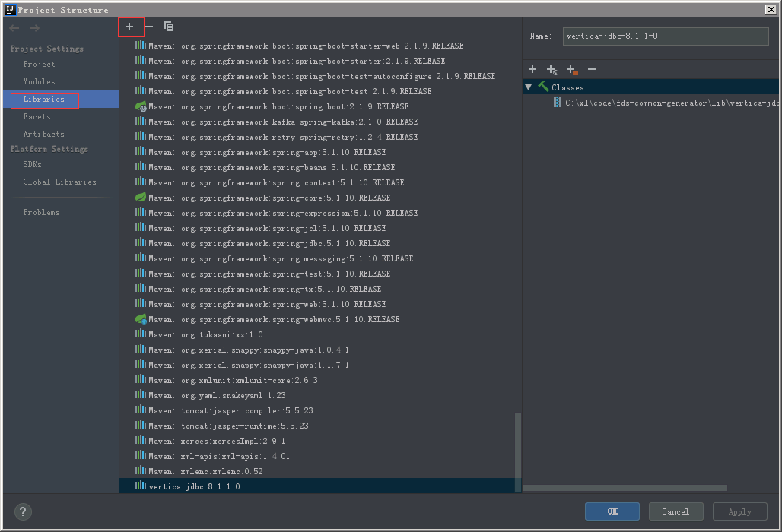Add a new project library with plus
782x532 pixels.
(x=129, y=27)
